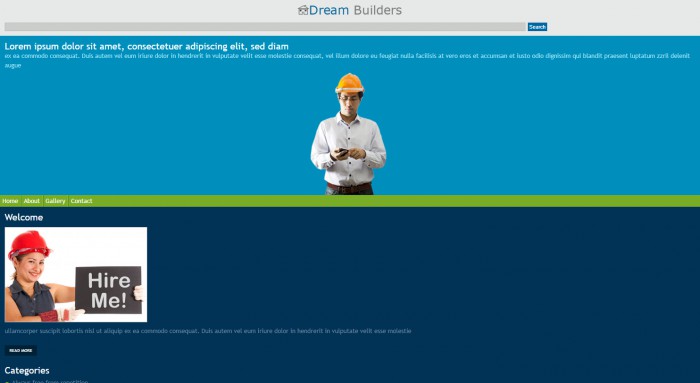Image resolution: width=700 pixels, height=383 pixels.
Task: Click the blue Search button
Action: pyautogui.click(x=537, y=27)
